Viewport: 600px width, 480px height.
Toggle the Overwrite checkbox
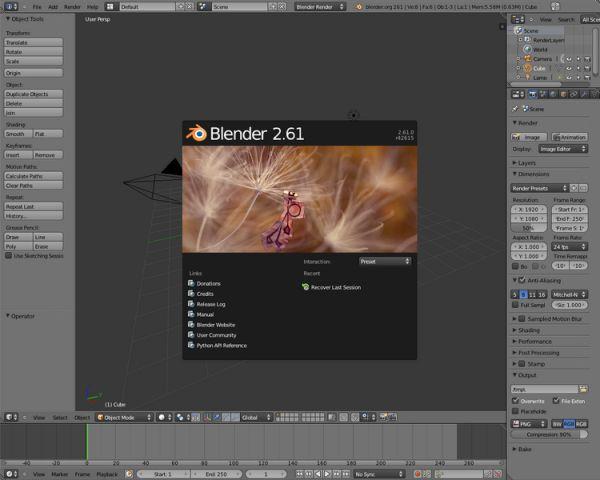[515, 401]
